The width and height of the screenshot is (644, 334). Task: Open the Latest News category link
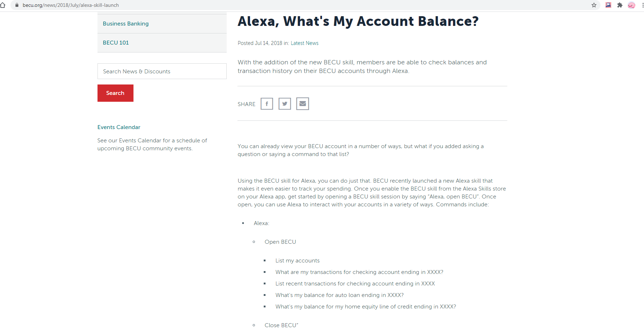tap(304, 43)
